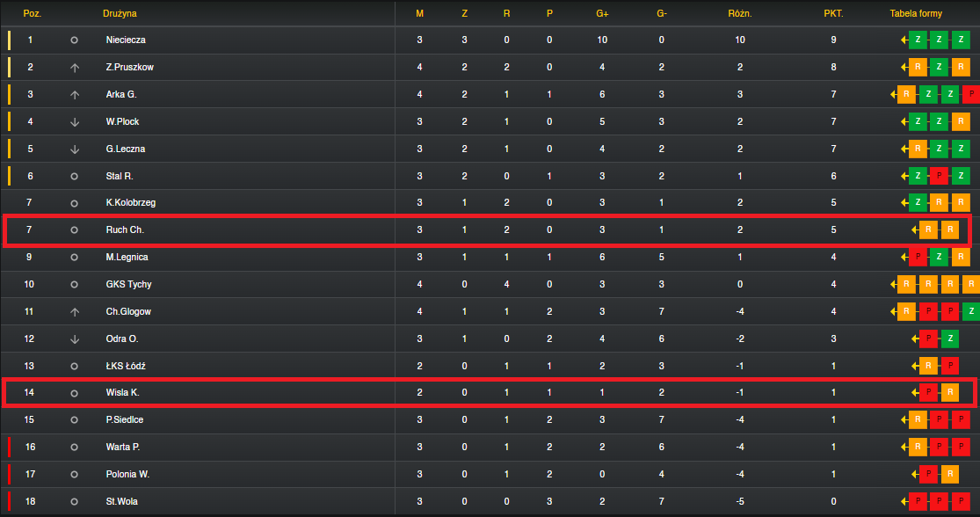The width and height of the screenshot is (980, 517).
Task: Open the Warta P. team link
Action: coord(122,447)
